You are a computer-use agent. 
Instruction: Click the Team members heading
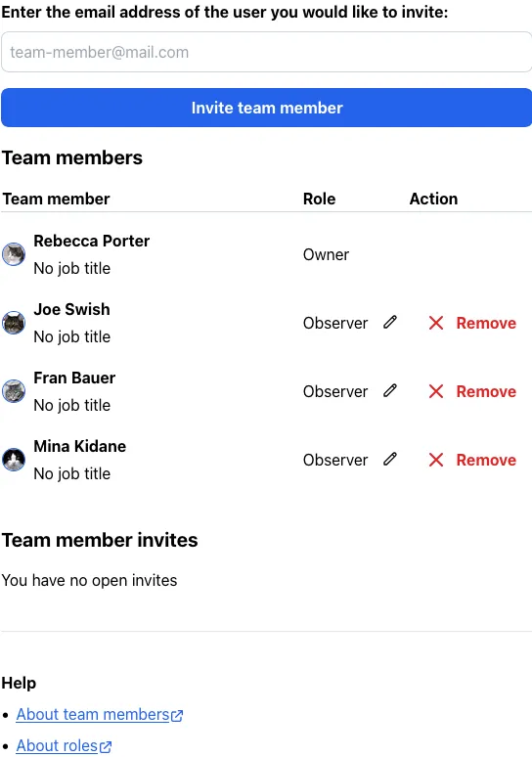point(72,157)
